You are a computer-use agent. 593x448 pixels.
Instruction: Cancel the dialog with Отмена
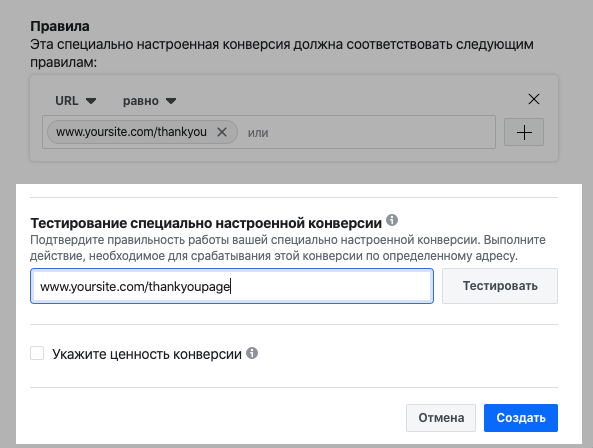(441, 418)
